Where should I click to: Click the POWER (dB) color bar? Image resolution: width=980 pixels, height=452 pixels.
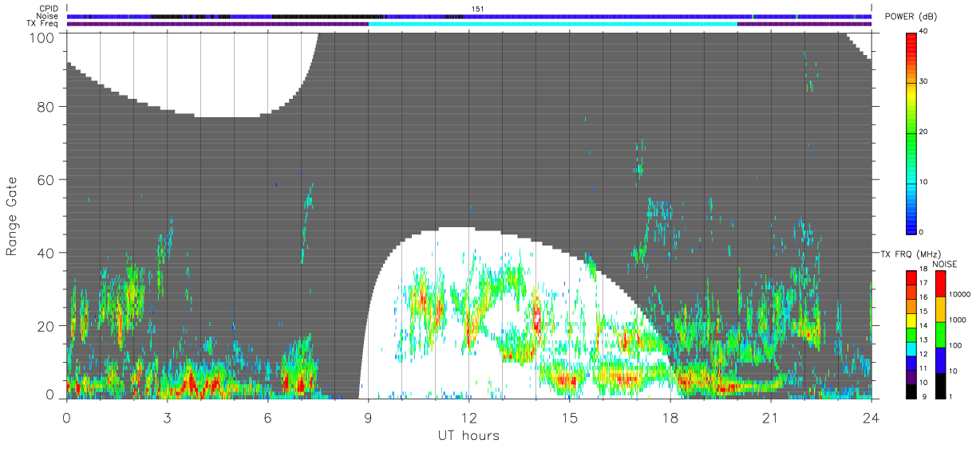pos(911,132)
